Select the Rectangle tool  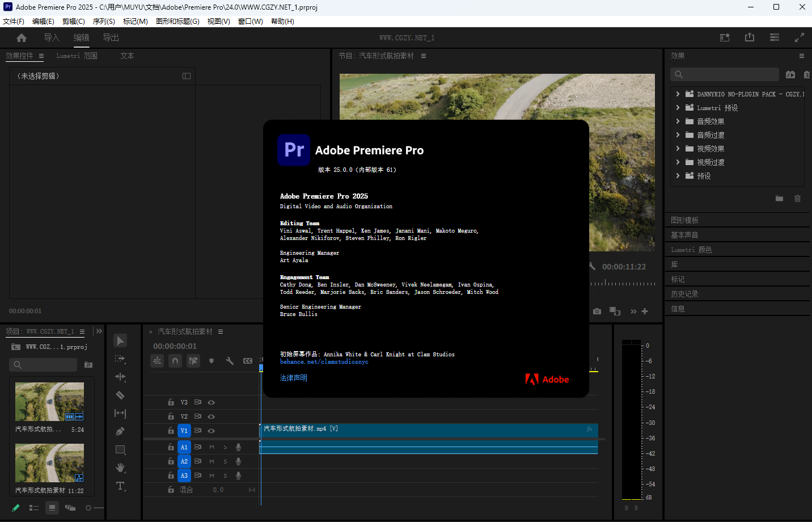(x=120, y=449)
